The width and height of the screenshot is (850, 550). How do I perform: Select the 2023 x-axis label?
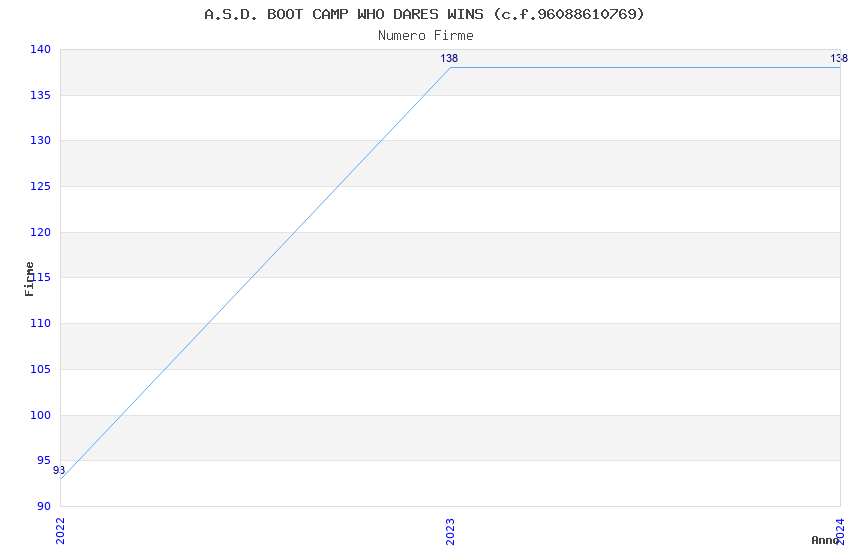tap(450, 531)
